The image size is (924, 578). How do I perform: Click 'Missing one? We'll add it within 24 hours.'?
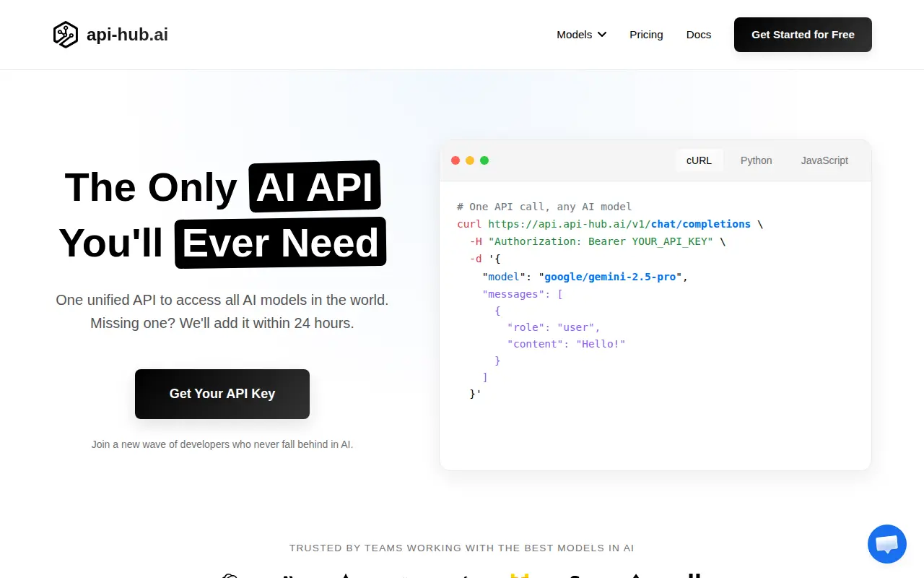pos(222,323)
